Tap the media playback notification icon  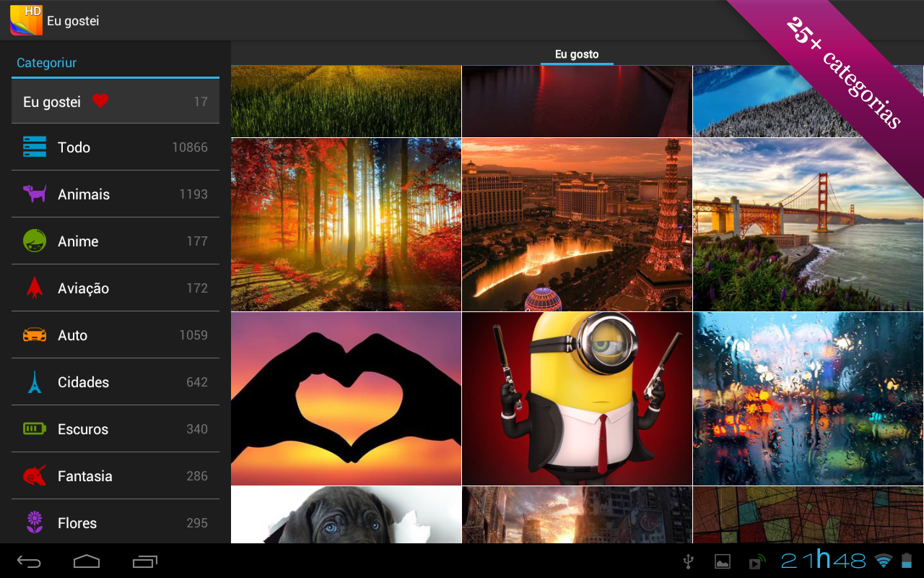[757, 561]
